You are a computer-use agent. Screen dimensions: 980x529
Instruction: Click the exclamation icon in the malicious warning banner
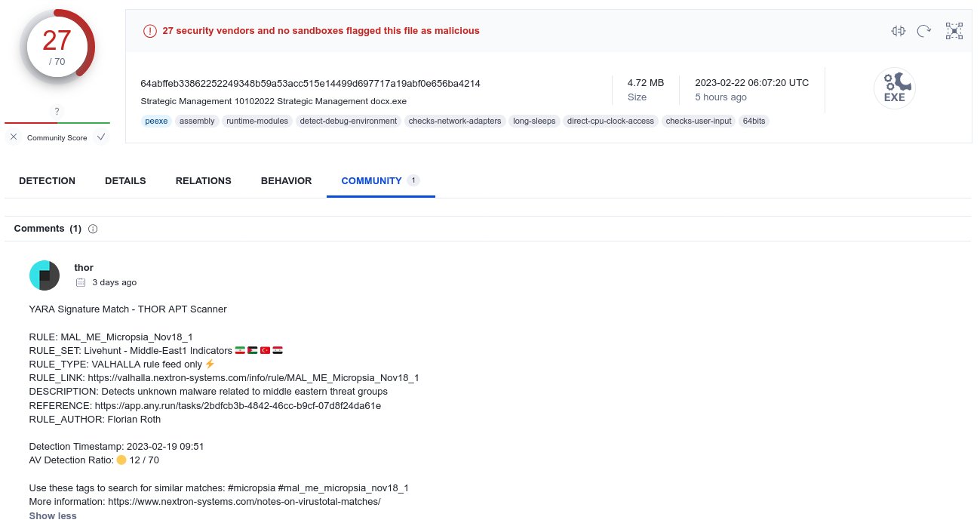[149, 31]
